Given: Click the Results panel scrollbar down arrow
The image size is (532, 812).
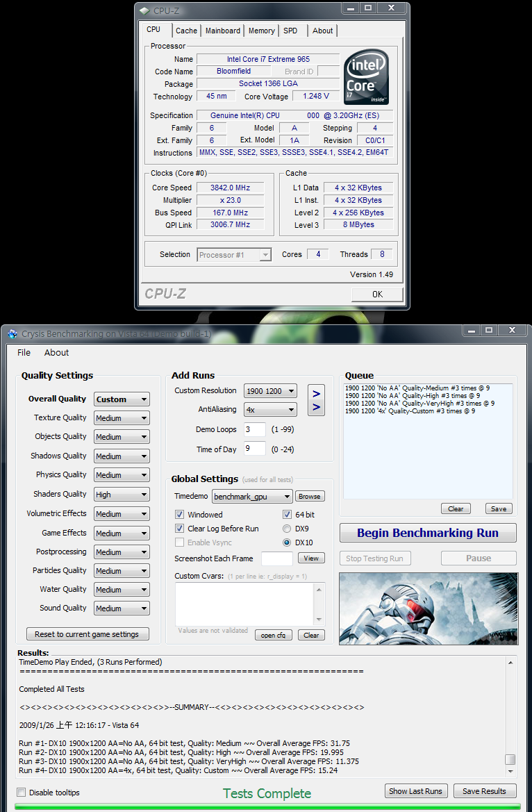Looking at the screenshot, I should pos(510,770).
